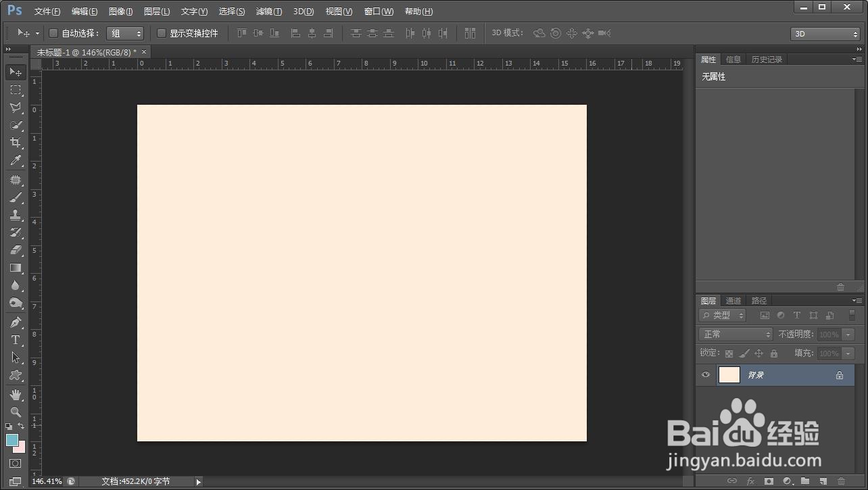Select the Eraser tool
Viewport: 868px width, 490px height.
tap(16, 250)
